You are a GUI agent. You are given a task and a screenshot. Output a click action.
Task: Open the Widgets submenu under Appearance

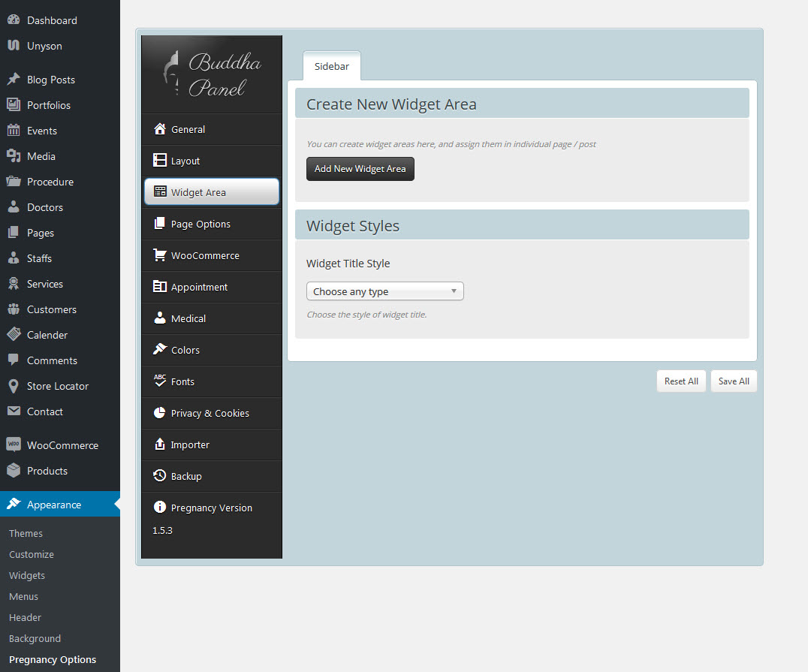(27, 575)
